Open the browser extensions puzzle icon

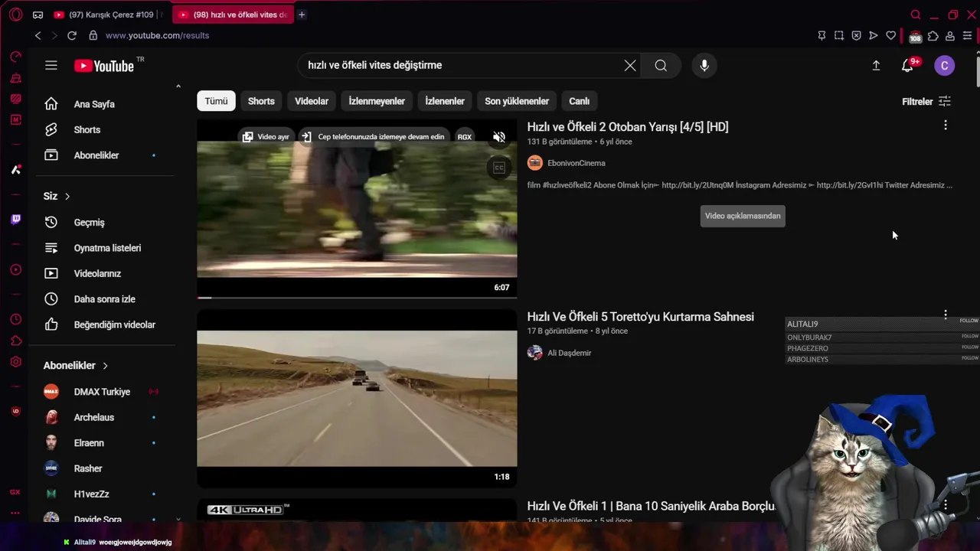coord(933,35)
